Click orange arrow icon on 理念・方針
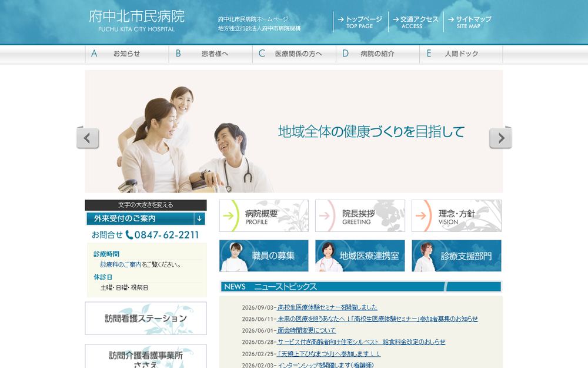 coord(421,216)
